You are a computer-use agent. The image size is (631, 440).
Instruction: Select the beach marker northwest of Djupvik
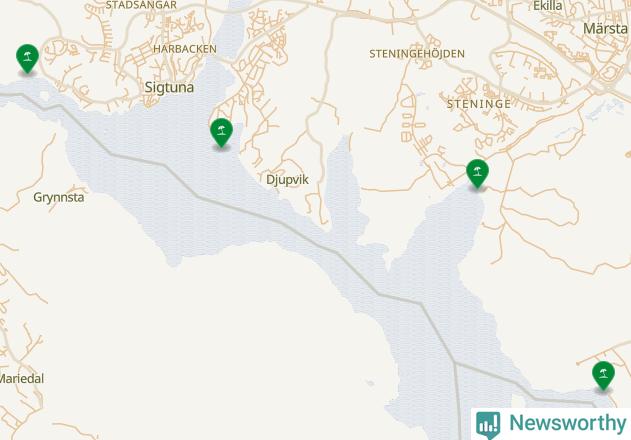pyautogui.click(x=221, y=132)
